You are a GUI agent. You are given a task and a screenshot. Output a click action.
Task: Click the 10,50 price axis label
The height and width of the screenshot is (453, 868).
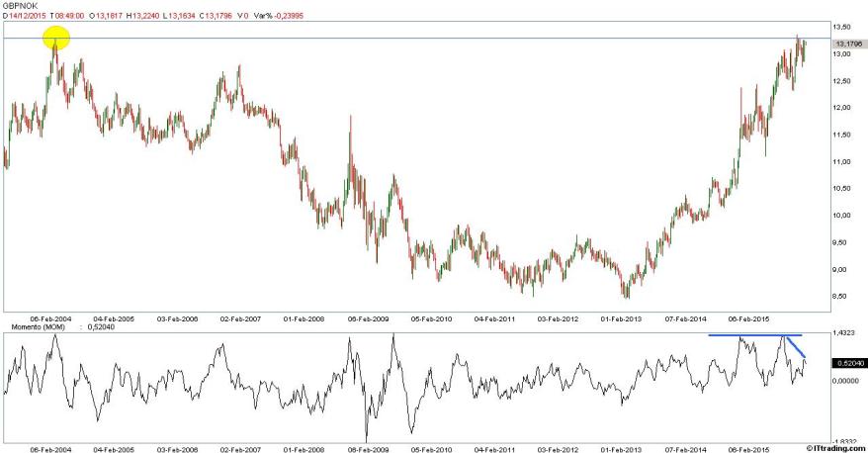coord(841,188)
